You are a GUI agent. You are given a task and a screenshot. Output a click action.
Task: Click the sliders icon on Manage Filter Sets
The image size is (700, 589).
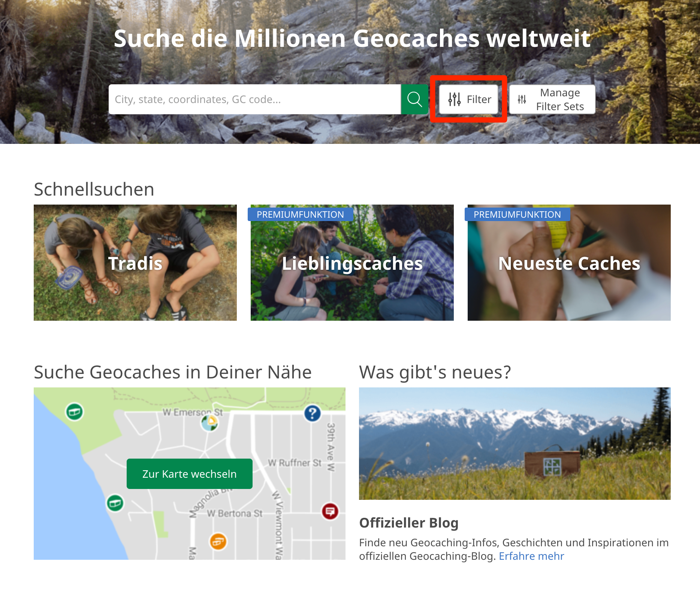point(522,99)
